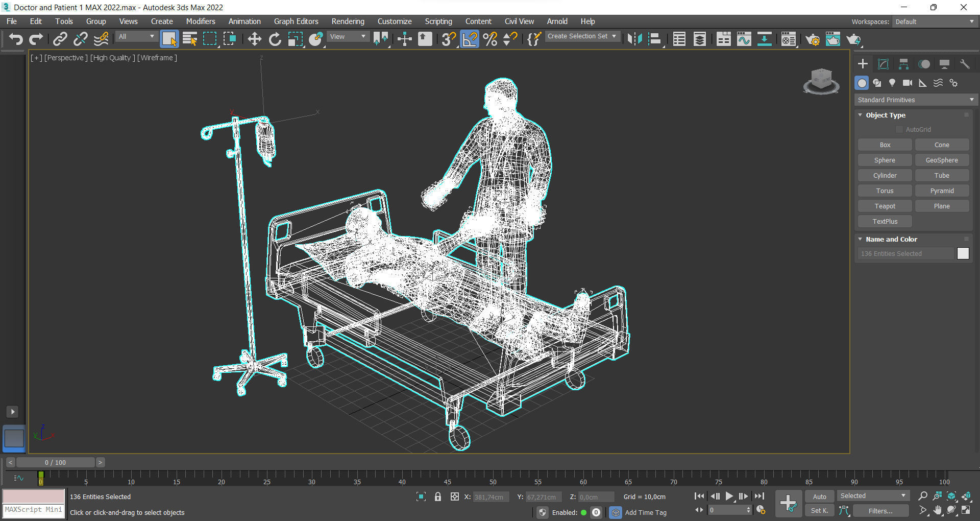Toggle Auto Key animation mode

click(819, 496)
